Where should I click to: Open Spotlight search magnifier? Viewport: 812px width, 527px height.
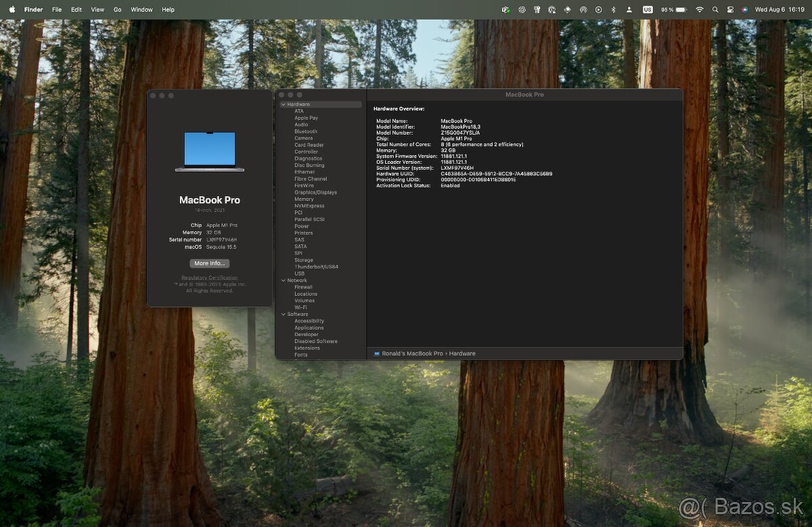(715, 9)
